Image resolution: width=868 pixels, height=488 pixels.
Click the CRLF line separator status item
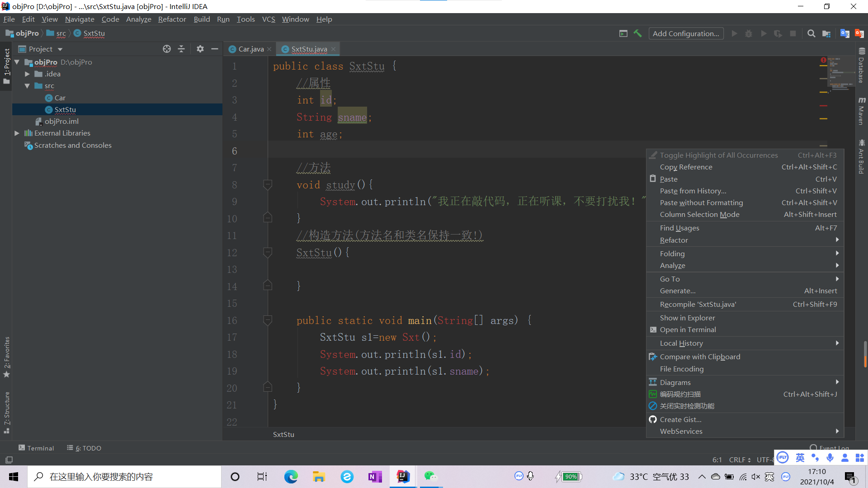click(x=740, y=460)
